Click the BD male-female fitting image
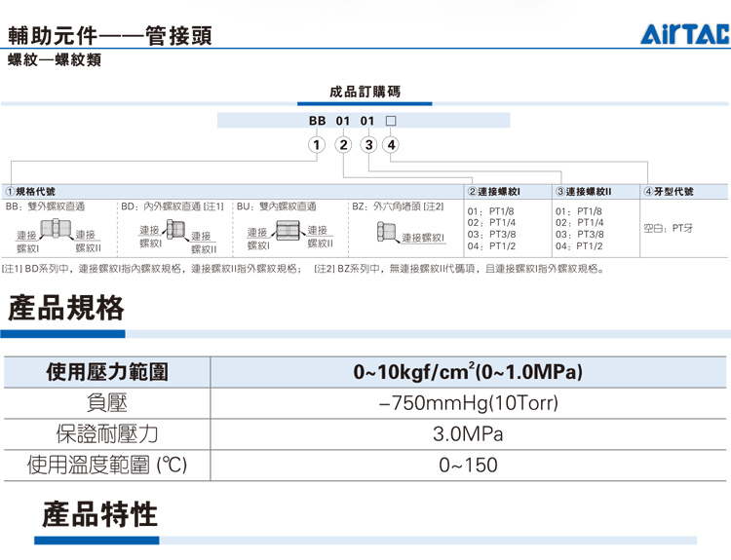 175,230
